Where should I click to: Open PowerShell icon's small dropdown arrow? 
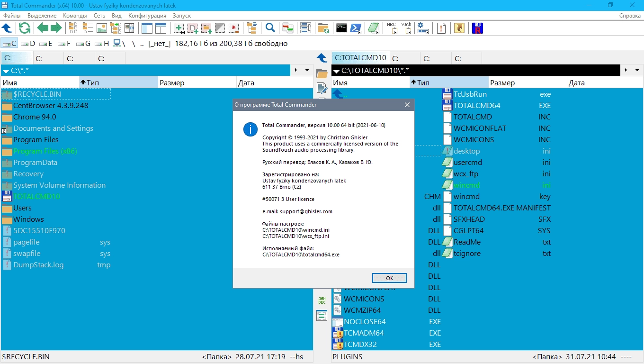tap(360, 32)
